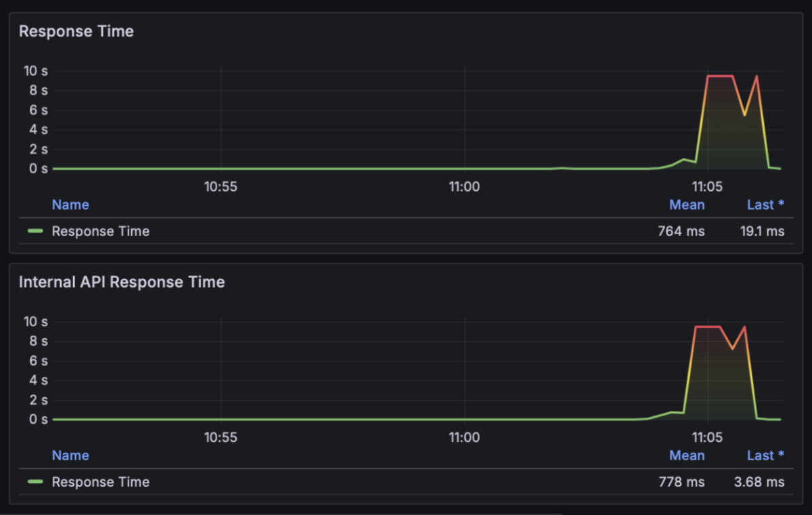The width and height of the screenshot is (812, 515).
Task: Sort by Last * in Response Time panel legend
Action: click(765, 204)
